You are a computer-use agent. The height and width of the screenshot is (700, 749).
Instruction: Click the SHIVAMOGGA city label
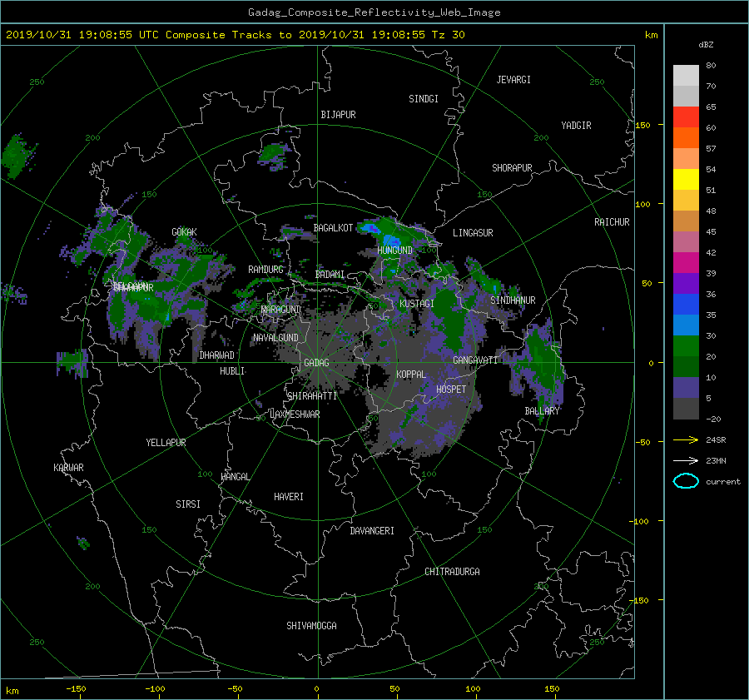point(311,626)
